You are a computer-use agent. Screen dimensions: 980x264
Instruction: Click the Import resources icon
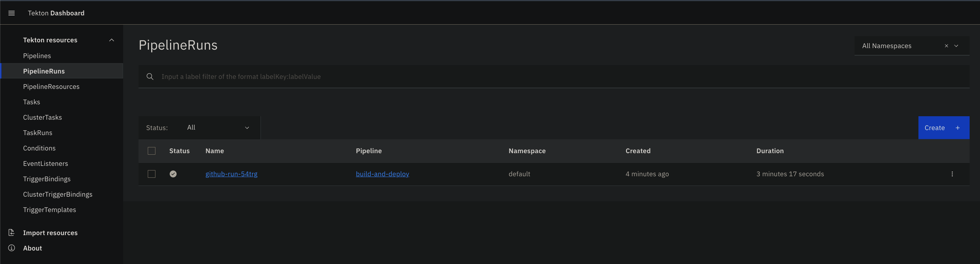(x=12, y=232)
